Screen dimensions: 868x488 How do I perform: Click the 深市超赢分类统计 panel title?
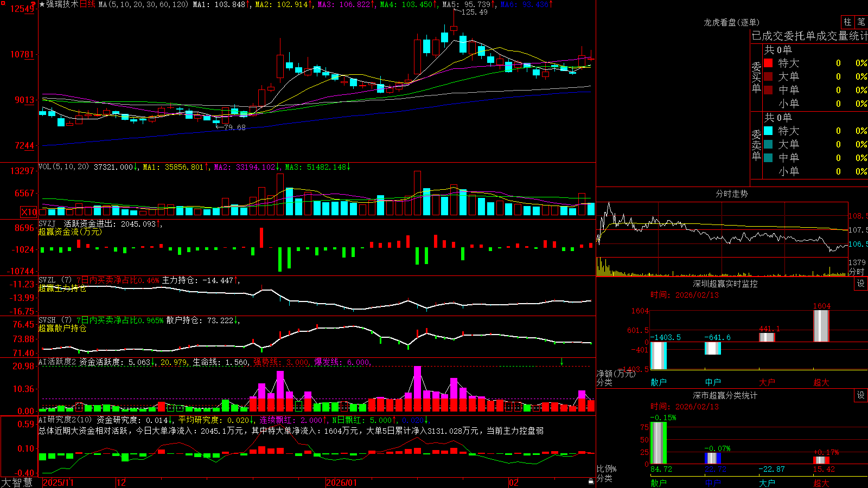[725, 395]
